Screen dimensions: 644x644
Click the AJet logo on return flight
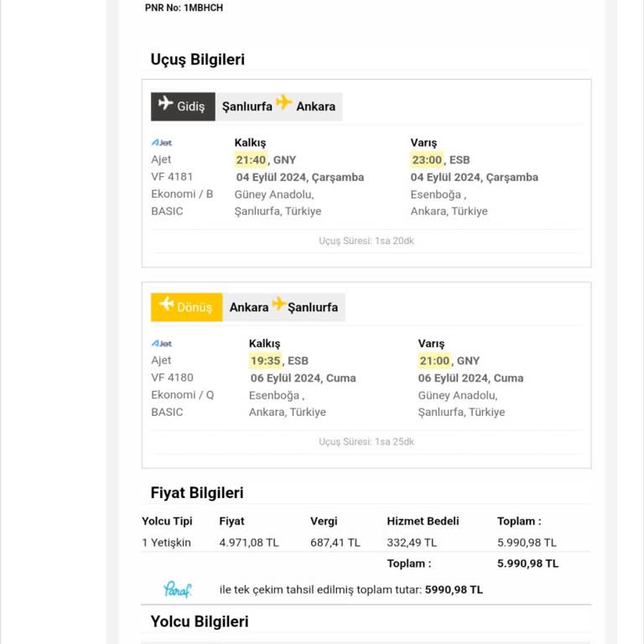click(x=161, y=344)
